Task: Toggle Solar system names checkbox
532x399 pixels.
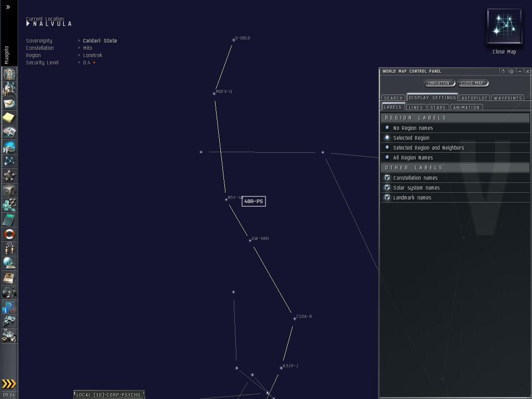Action: click(387, 187)
